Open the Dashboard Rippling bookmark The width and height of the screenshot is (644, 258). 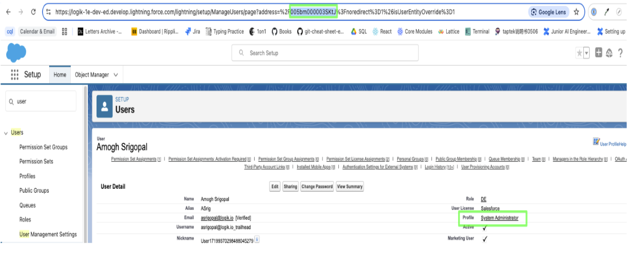coord(155,31)
